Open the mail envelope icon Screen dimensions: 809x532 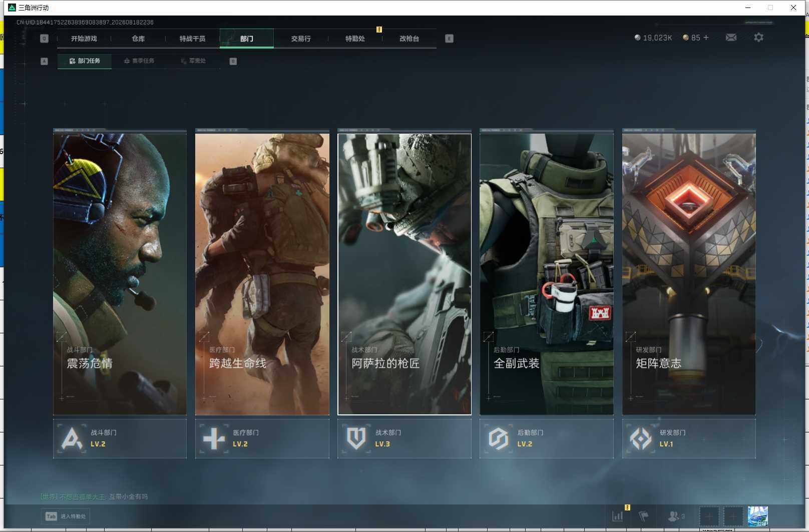[731, 38]
